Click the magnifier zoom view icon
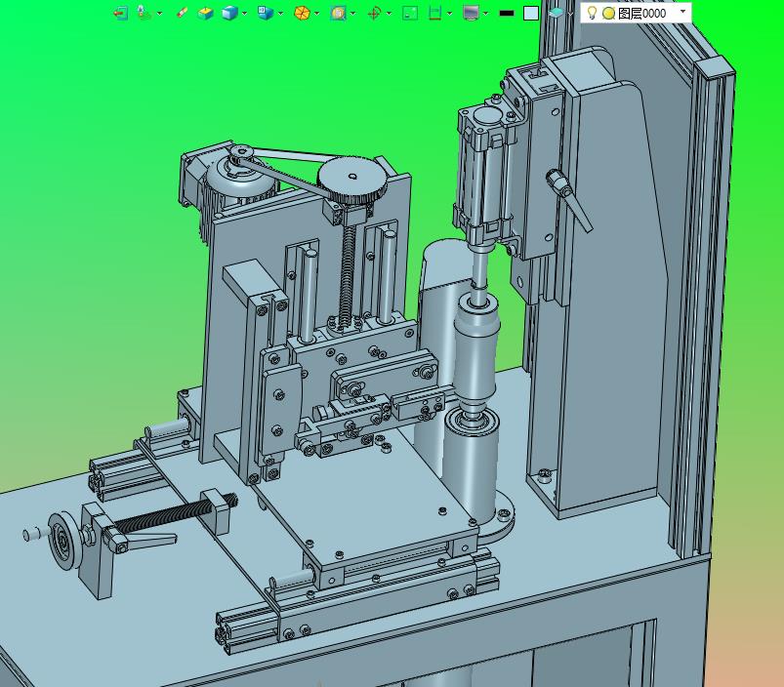Viewport: 784px width, 687px height. click(x=338, y=13)
